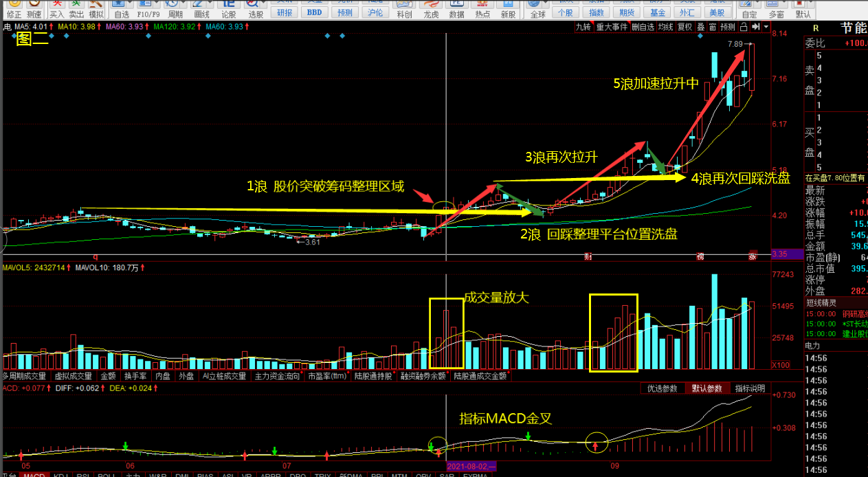868x477 pixels.
Task: Click the 修正 toolbar icon
Action: coord(14,8)
